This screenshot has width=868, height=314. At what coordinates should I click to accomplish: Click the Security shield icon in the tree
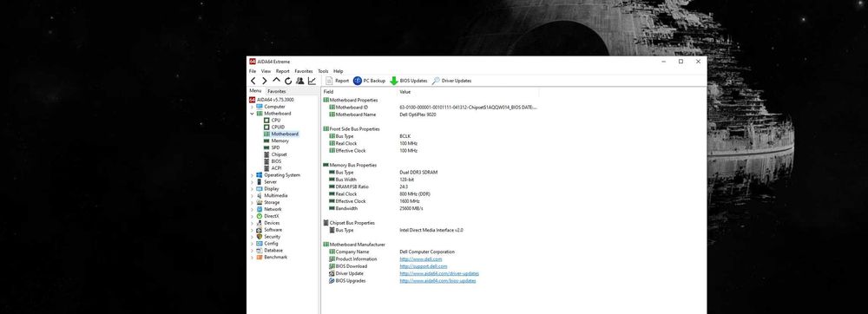pyautogui.click(x=259, y=237)
